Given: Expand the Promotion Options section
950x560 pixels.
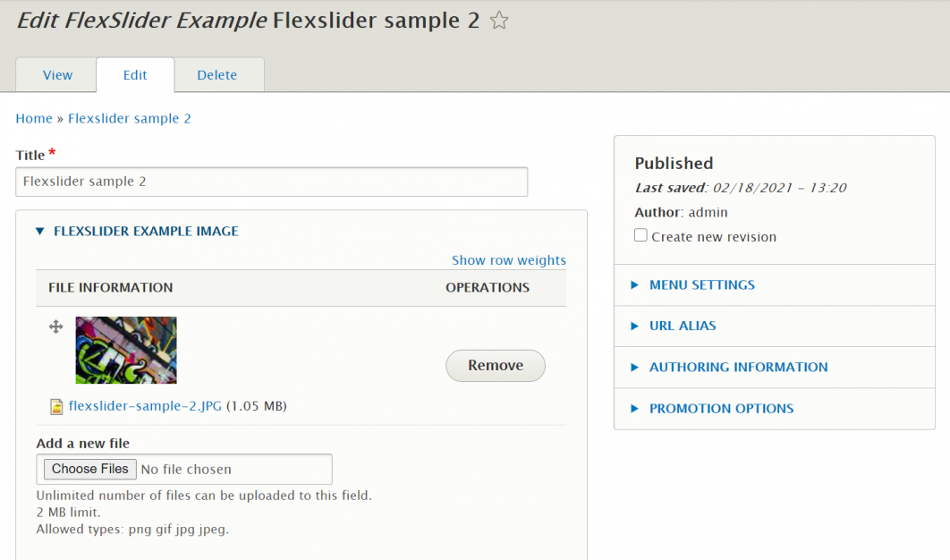Looking at the screenshot, I should pos(721,408).
